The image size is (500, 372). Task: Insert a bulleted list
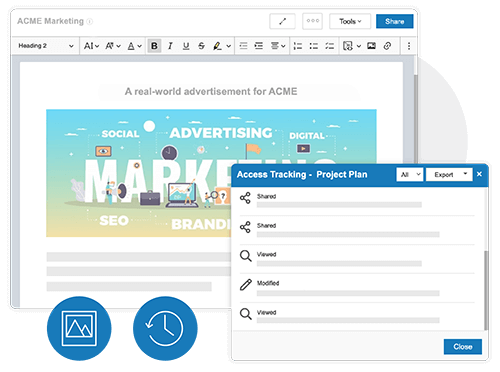pos(314,46)
